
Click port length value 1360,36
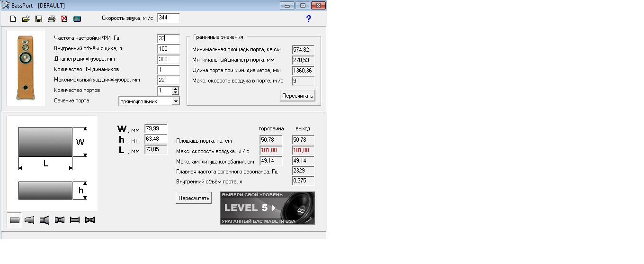tap(304, 71)
